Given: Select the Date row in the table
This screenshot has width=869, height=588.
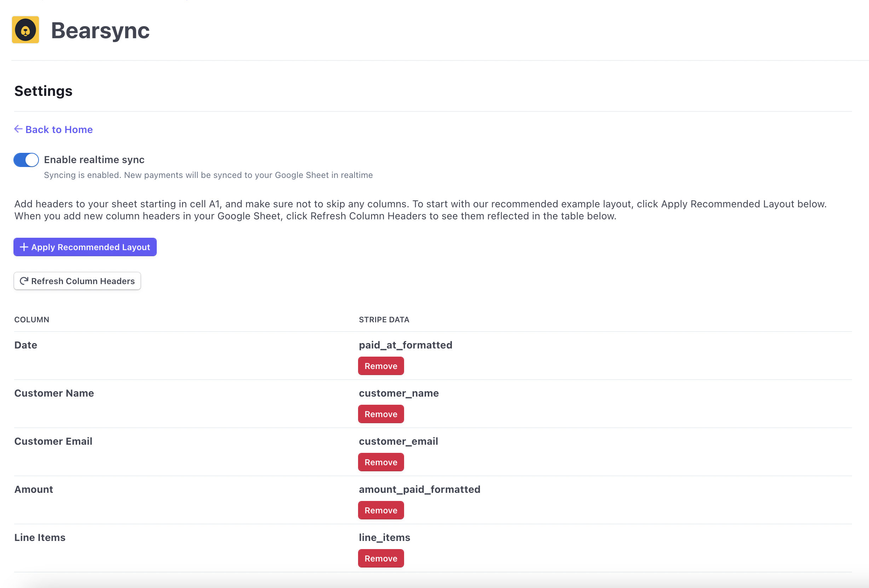Looking at the screenshot, I should point(25,345).
